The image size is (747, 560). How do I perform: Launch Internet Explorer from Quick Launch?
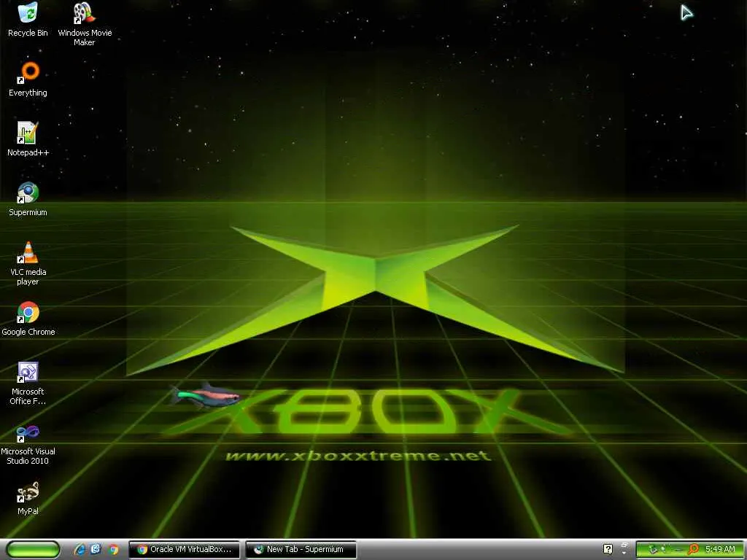coord(80,549)
